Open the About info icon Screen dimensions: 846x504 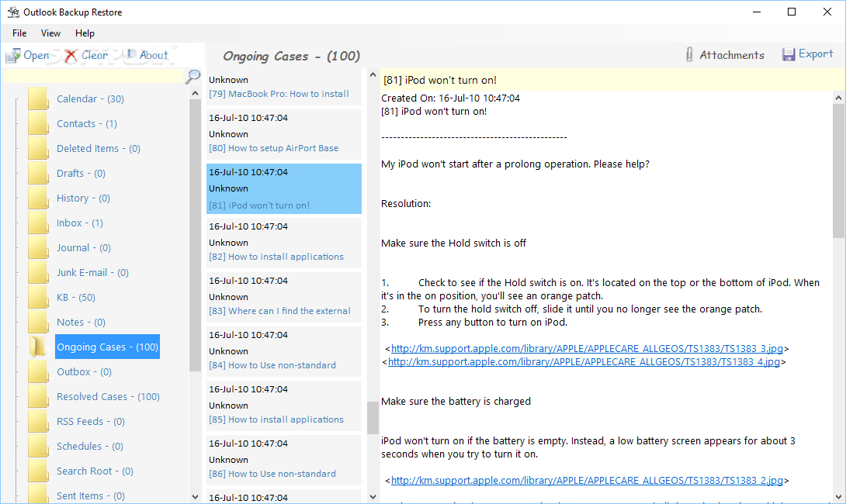pyautogui.click(x=130, y=54)
